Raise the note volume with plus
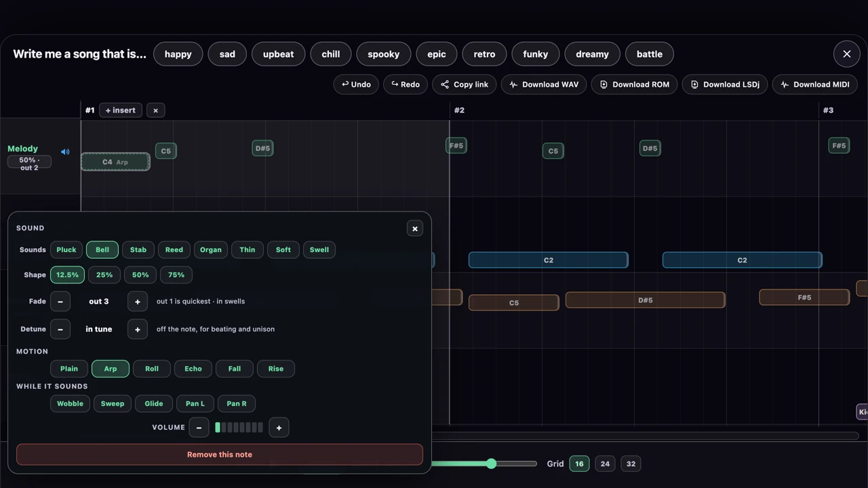This screenshot has height=488, width=868. coord(279,428)
